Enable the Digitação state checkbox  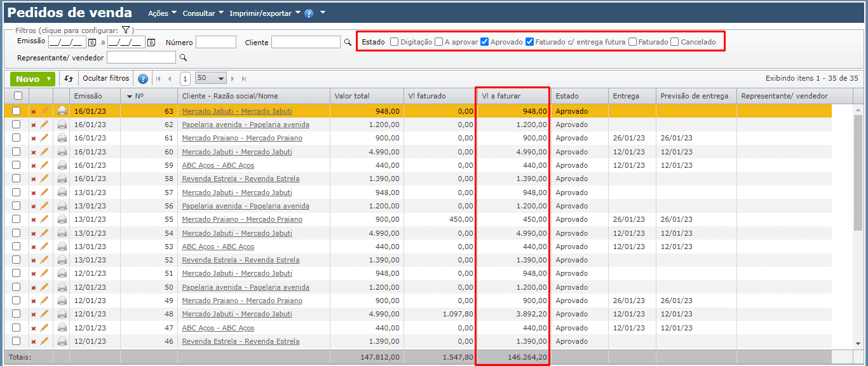[395, 42]
